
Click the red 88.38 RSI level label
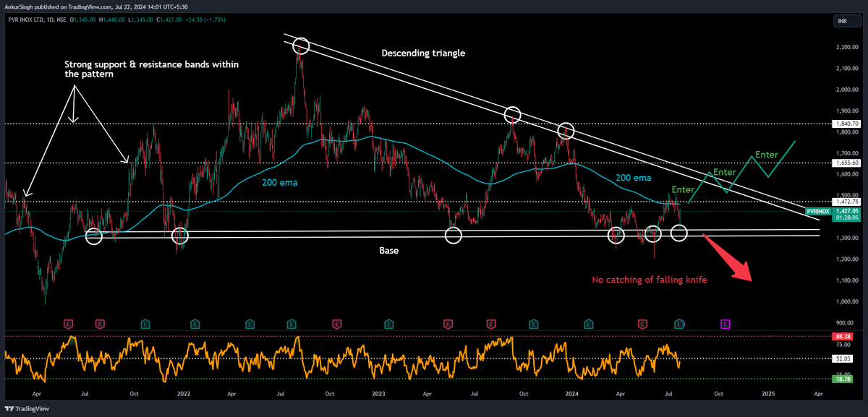(843, 337)
